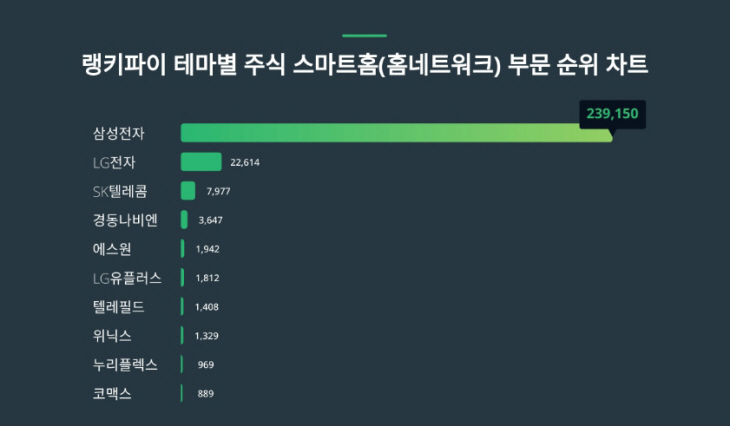730x426 pixels.
Task: Click the 경동나비엔 label
Action: coord(125,220)
